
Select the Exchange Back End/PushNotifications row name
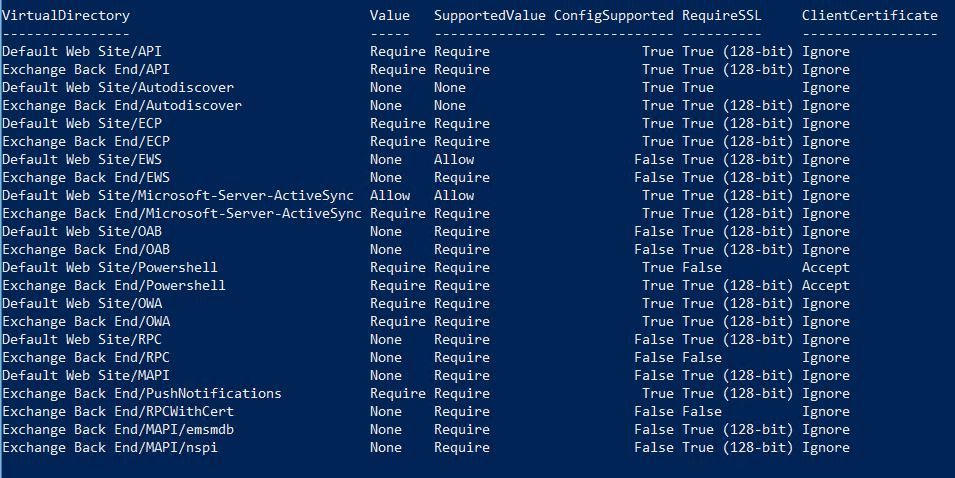[142, 394]
